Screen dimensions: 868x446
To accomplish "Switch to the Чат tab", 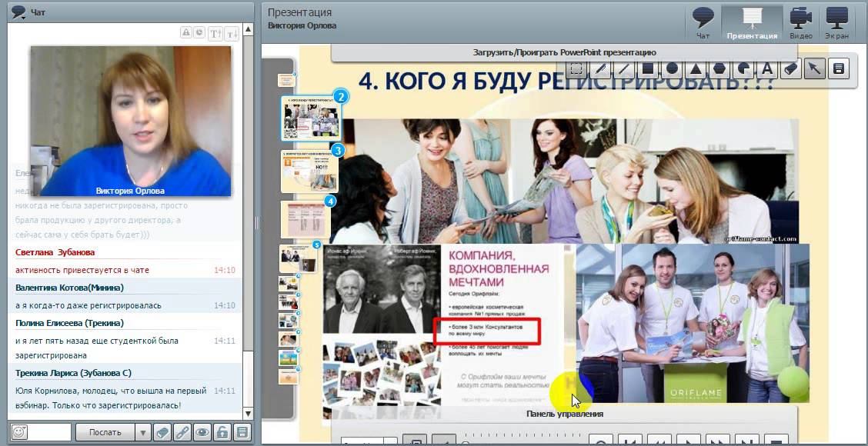I will click(x=703, y=23).
